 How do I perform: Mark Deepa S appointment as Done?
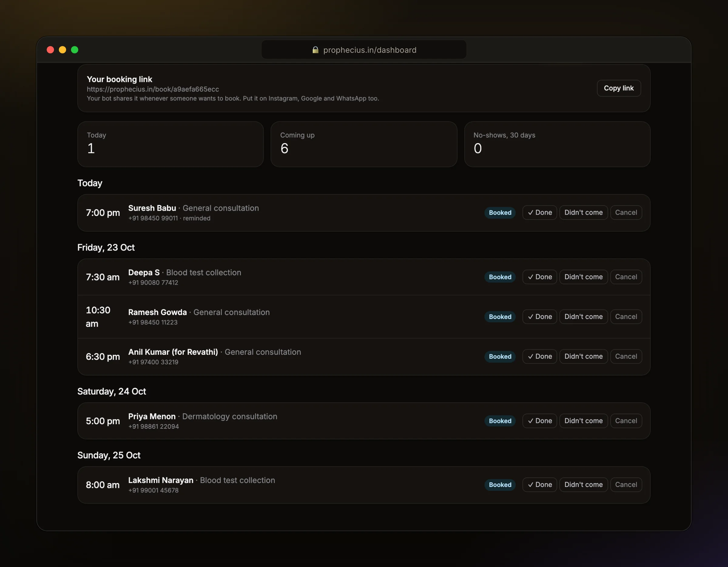pyautogui.click(x=540, y=277)
